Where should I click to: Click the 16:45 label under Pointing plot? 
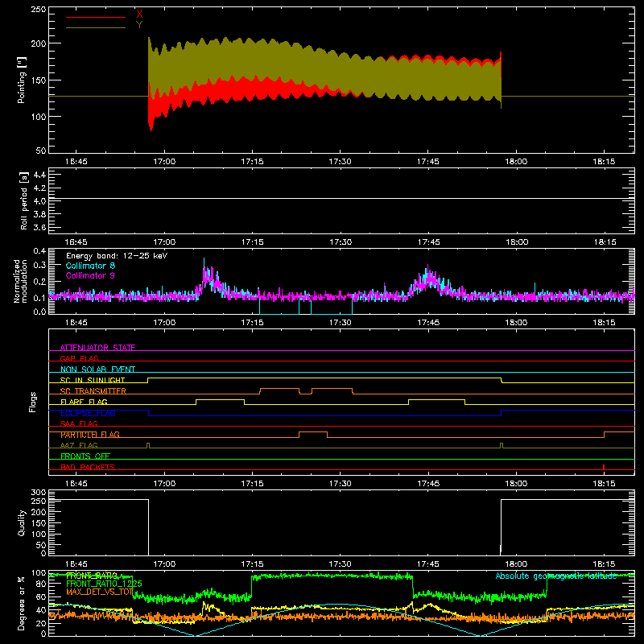(x=76, y=162)
